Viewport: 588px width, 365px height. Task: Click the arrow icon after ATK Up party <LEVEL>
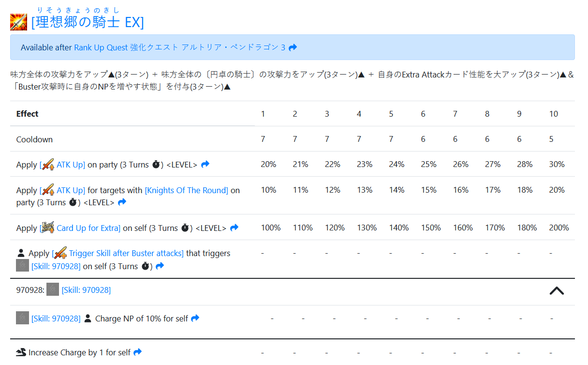(205, 165)
